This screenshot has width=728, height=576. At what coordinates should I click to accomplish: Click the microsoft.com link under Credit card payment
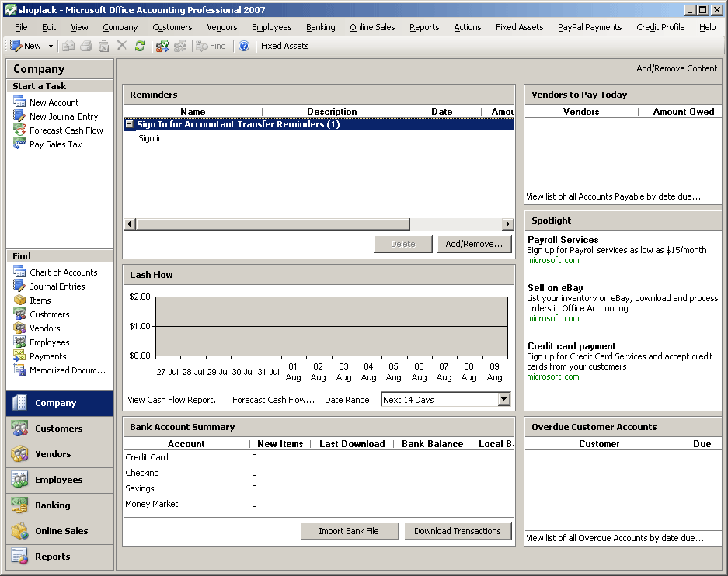pyautogui.click(x=553, y=376)
